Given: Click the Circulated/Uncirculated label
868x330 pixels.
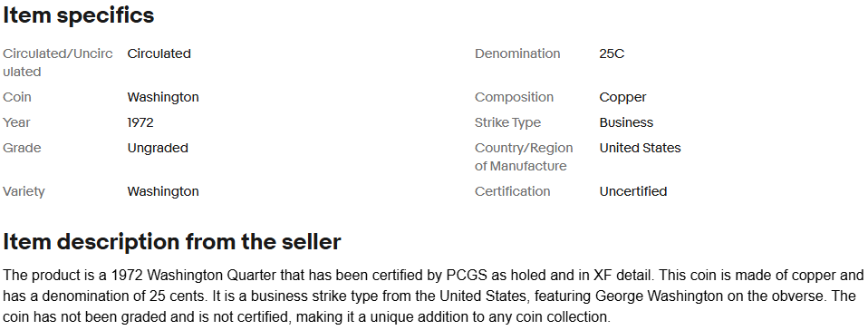Looking at the screenshot, I should point(58,63).
